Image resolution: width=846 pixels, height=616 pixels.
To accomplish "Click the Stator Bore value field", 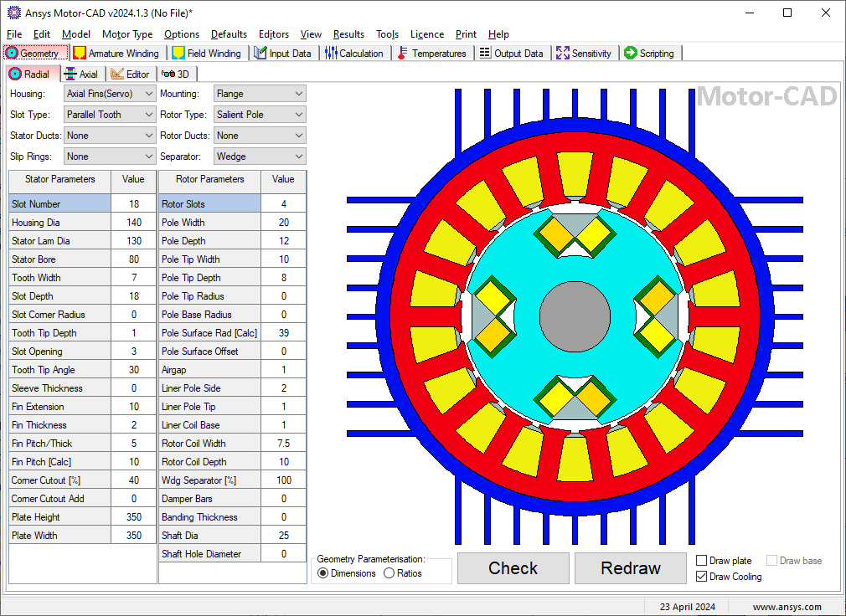I will click(x=133, y=259).
